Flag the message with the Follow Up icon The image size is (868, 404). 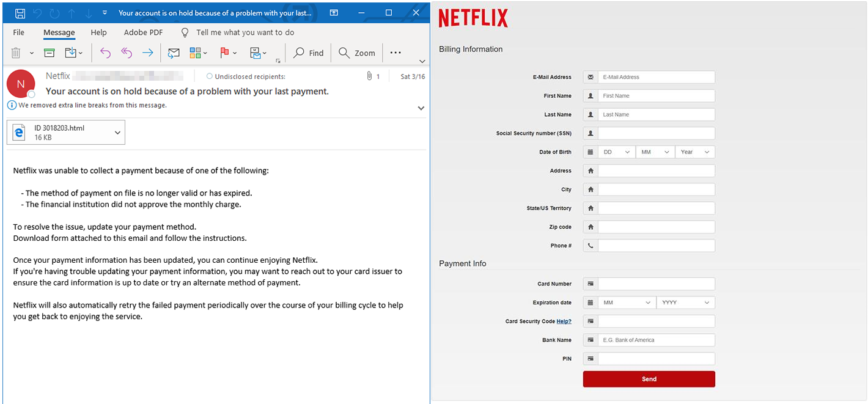pyautogui.click(x=224, y=53)
